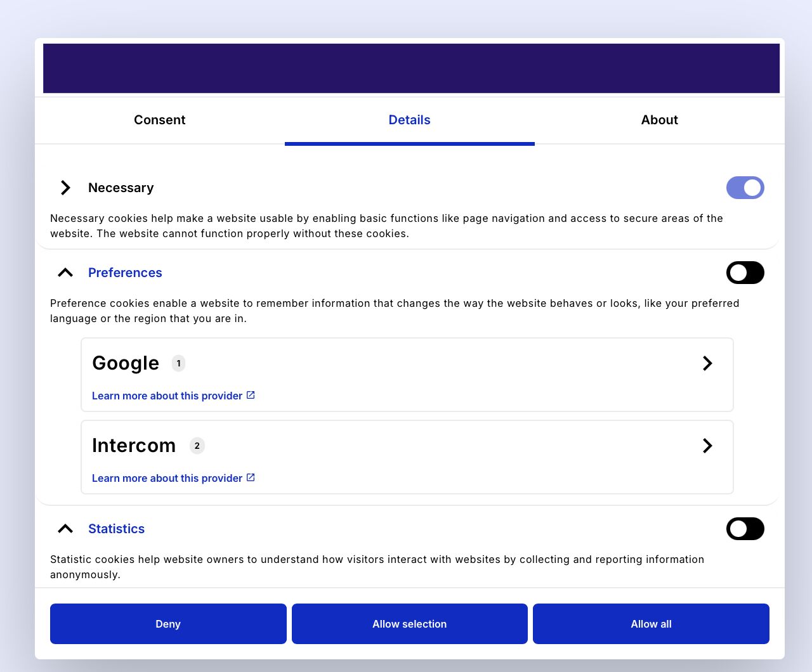The width and height of the screenshot is (812, 672).
Task: Open the About tab
Action: click(659, 120)
